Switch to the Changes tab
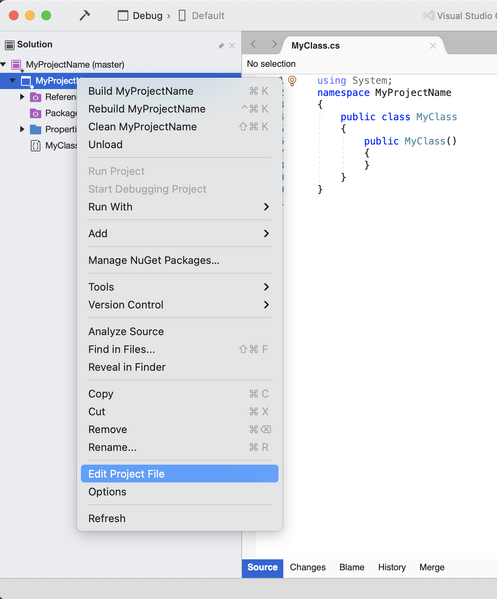Screen dimensions: 497x599 coord(308,568)
